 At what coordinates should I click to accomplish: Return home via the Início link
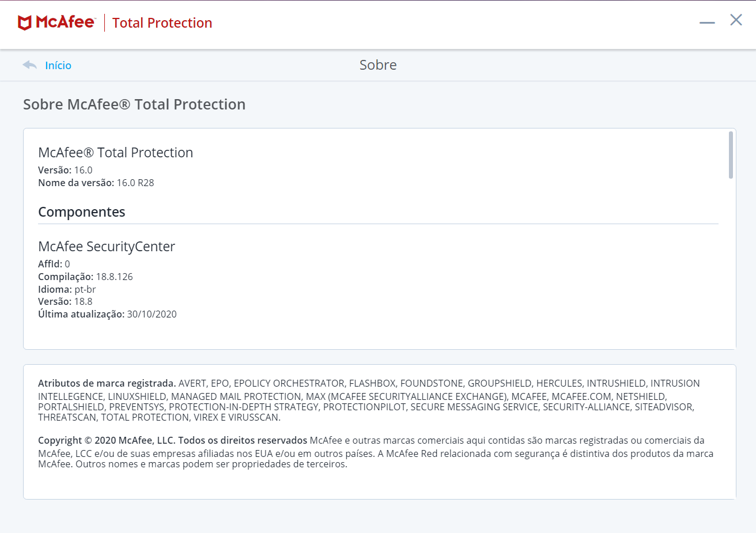pos(58,66)
